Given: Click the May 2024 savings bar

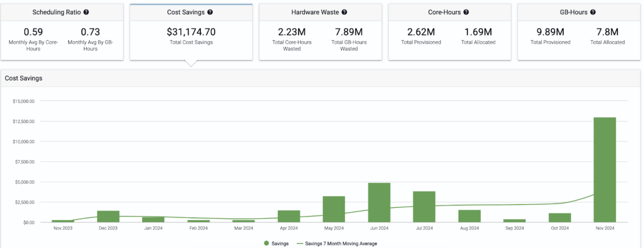Looking at the screenshot, I should 334,209.
